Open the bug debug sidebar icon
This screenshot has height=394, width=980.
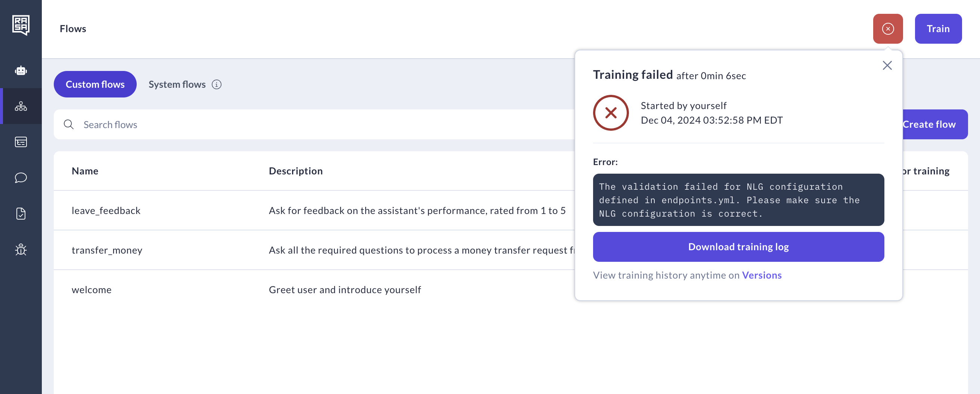[21, 249]
